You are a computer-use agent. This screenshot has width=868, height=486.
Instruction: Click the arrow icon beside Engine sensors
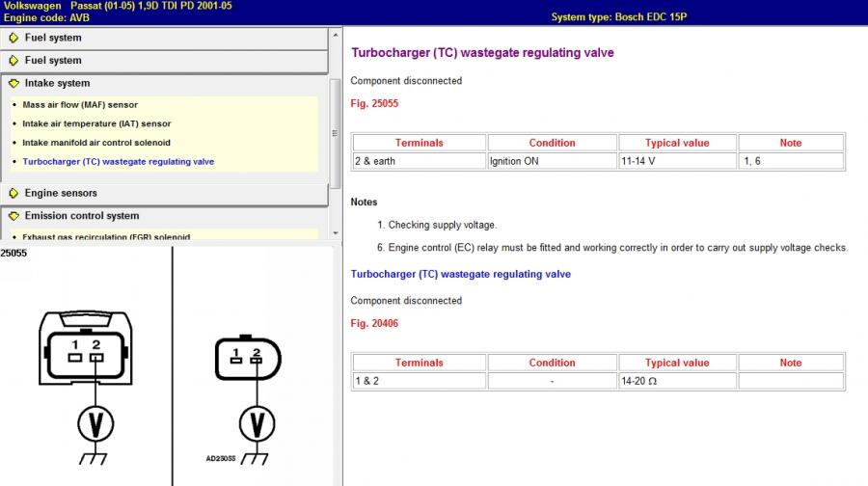pyautogui.click(x=14, y=194)
